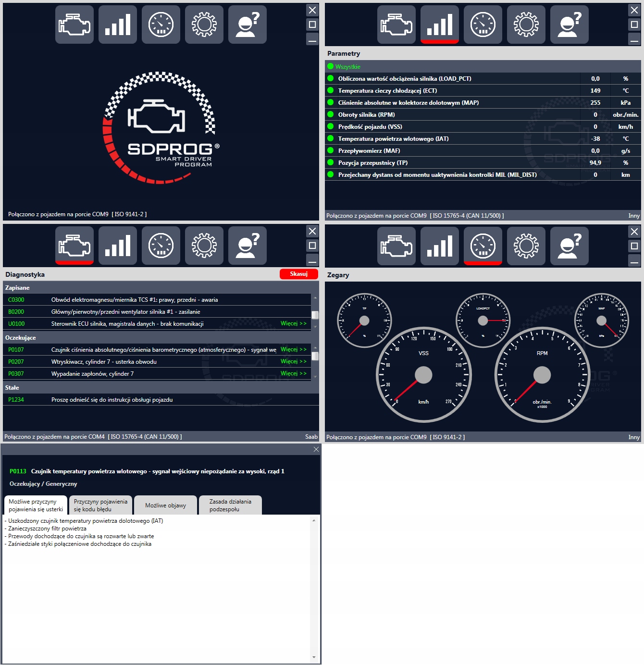This screenshot has width=644, height=665.
Task: Select the P1234 fault code entry
Action: [x=16, y=399]
